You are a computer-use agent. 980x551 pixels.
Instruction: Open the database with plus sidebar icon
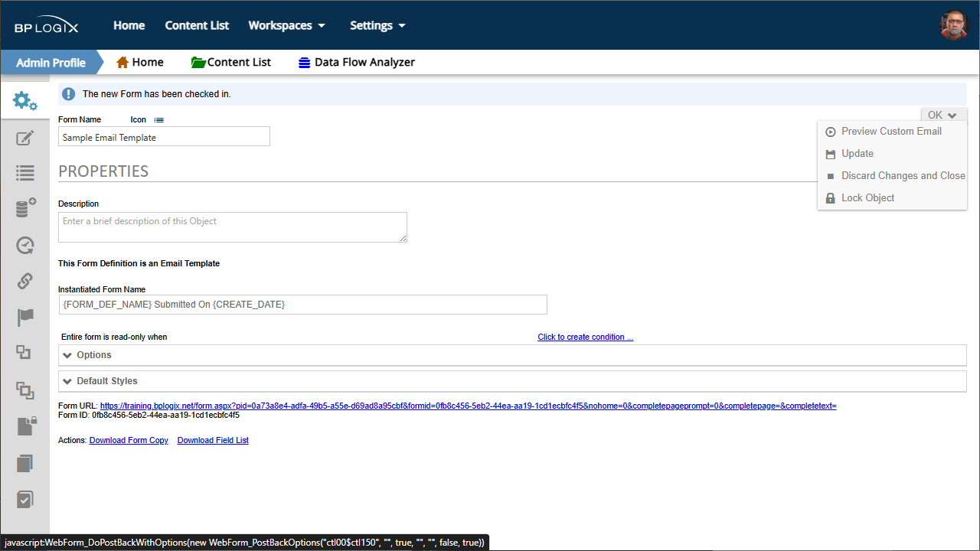[x=25, y=208]
